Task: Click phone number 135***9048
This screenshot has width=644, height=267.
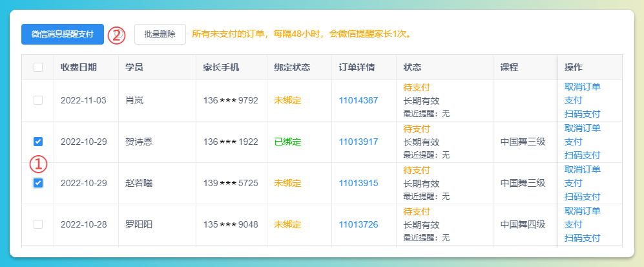Action: coord(231,224)
